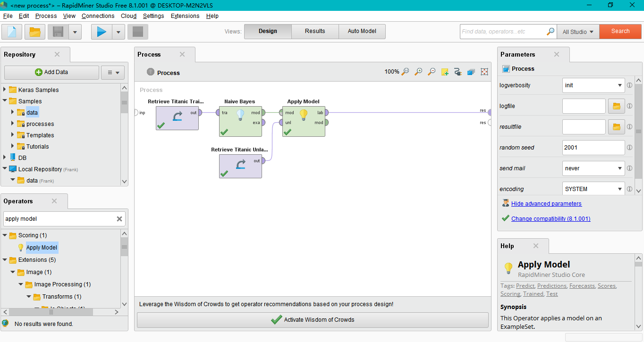Collapse the Samples repository folder

pos(5,101)
